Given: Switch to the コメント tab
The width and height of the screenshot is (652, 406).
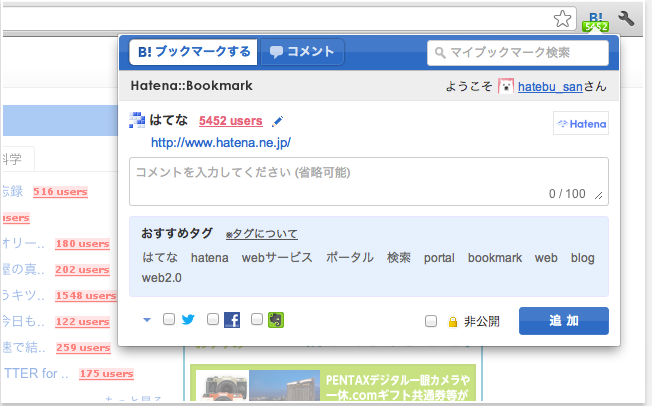Looking at the screenshot, I should coord(302,52).
